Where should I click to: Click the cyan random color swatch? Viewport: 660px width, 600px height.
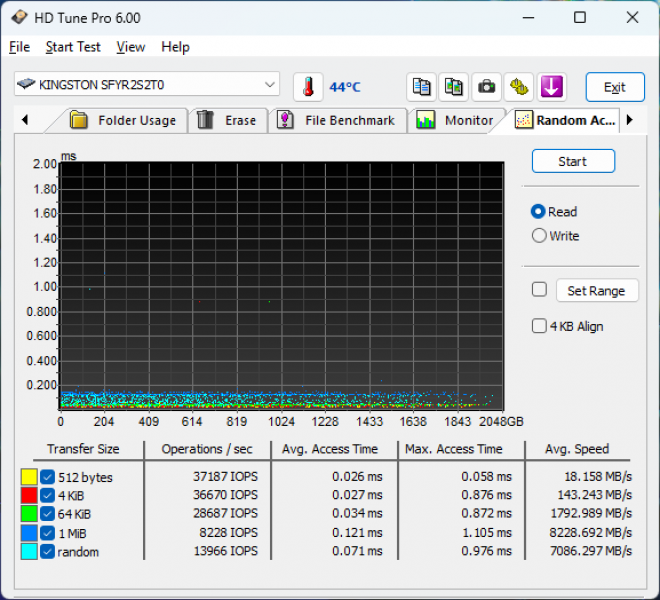29,552
